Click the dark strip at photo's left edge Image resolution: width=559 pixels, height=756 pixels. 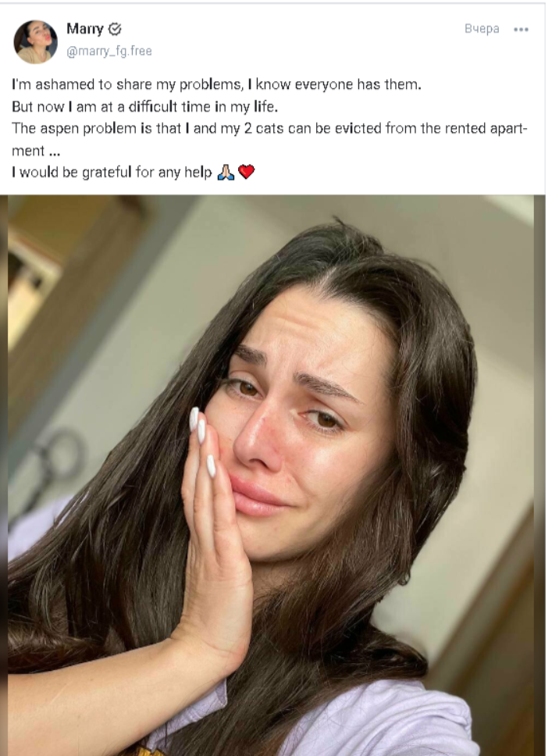tap(3, 475)
